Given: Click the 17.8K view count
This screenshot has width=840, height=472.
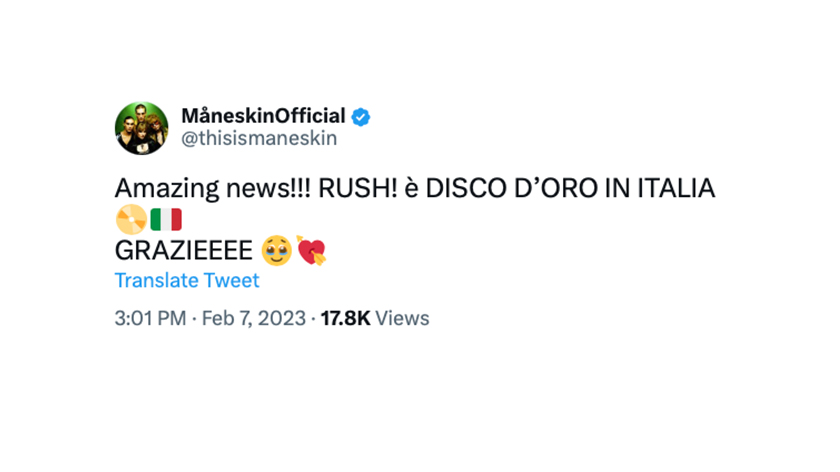Looking at the screenshot, I should pyautogui.click(x=346, y=318).
